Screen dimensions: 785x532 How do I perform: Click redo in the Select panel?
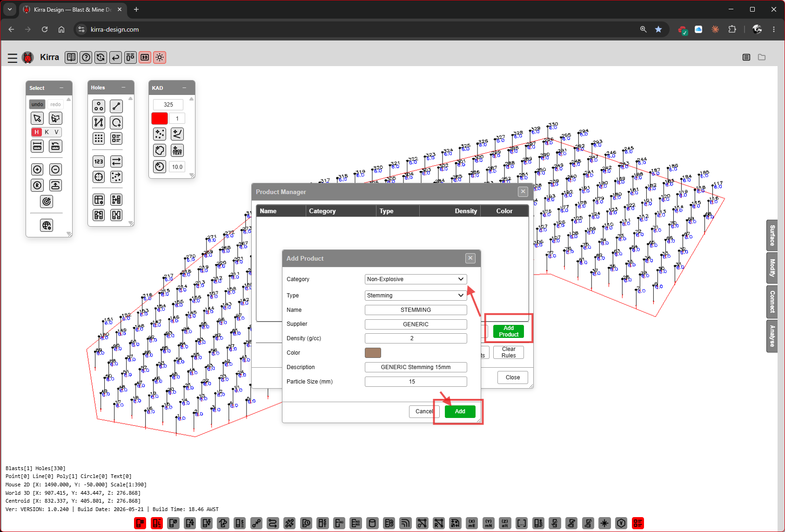click(55, 104)
